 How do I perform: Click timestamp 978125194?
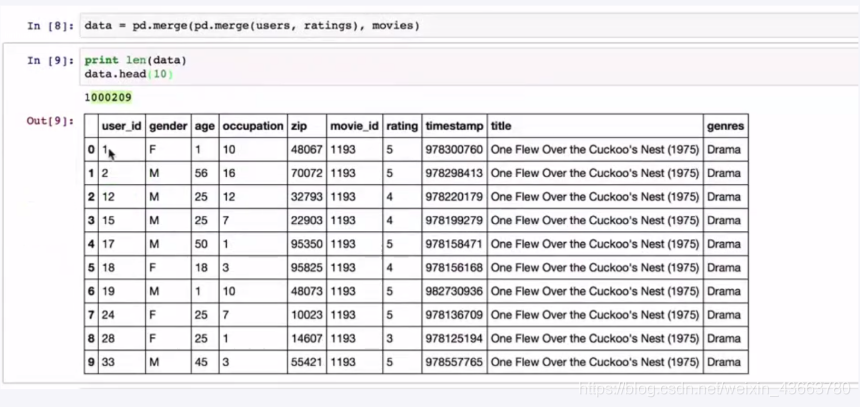pos(454,338)
